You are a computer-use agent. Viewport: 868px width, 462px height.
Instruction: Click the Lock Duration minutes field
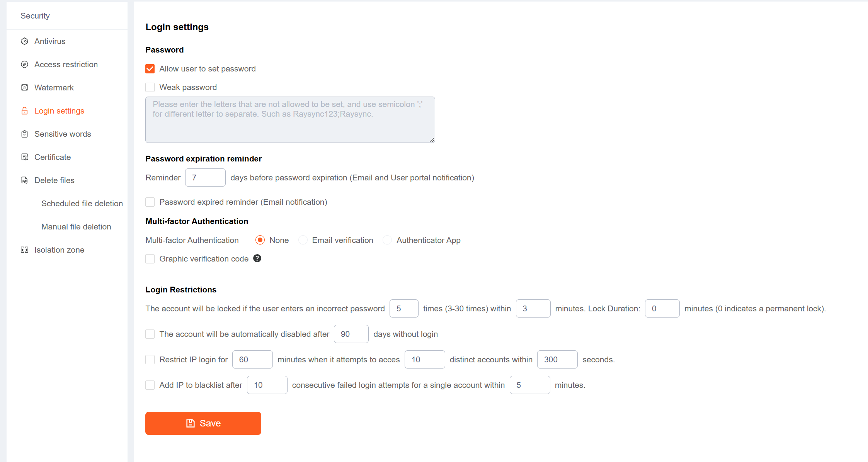click(662, 309)
